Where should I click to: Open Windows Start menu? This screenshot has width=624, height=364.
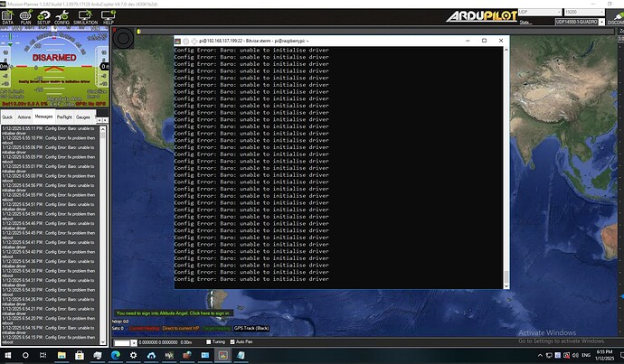(7, 355)
